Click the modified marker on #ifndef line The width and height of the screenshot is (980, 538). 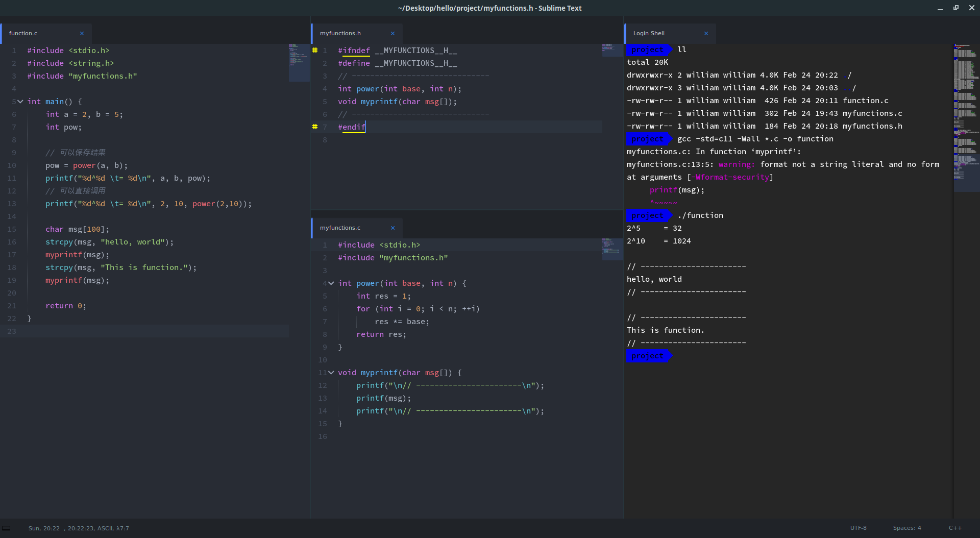(x=315, y=50)
